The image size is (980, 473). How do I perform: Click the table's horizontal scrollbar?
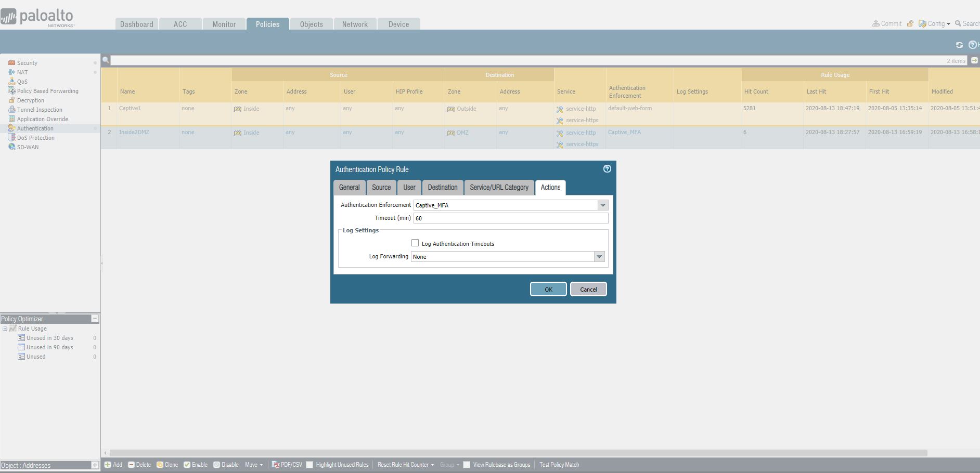(518, 453)
